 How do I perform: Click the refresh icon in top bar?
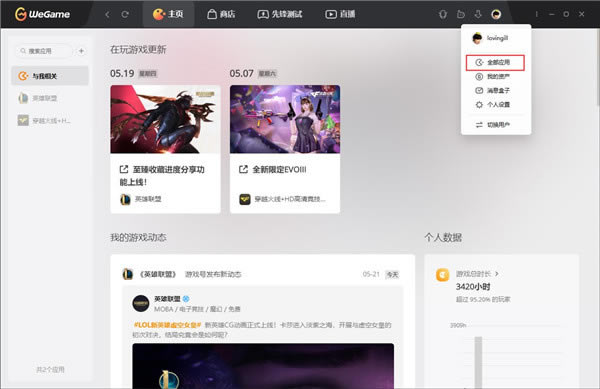coord(125,15)
